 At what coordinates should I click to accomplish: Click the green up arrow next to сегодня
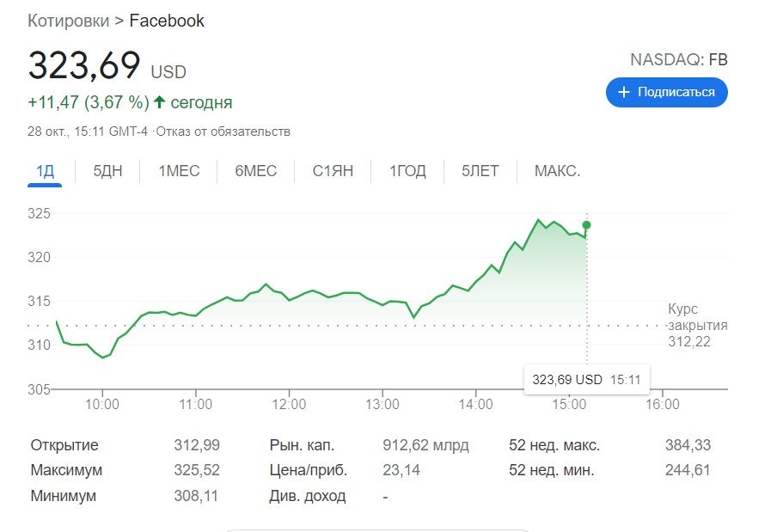160,102
